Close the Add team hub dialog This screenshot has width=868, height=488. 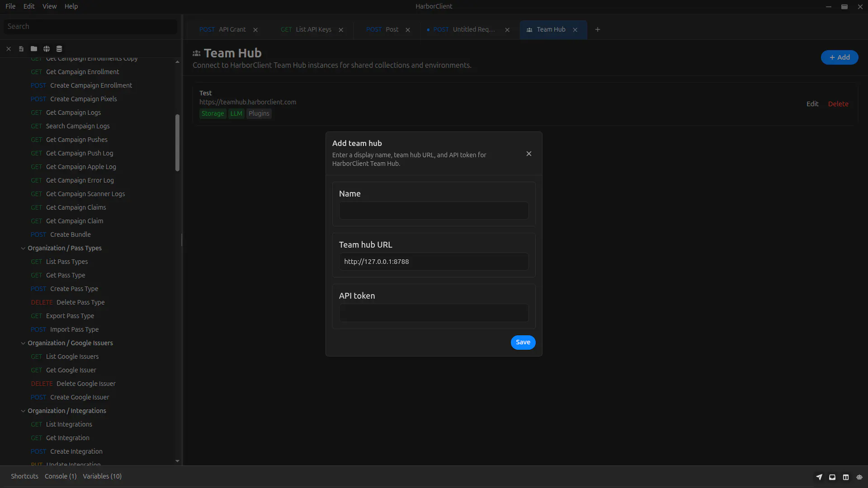(529, 154)
